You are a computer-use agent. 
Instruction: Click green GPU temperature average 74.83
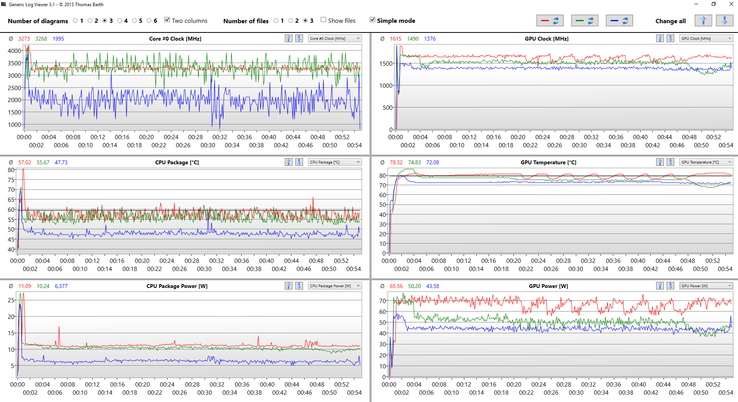tap(415, 162)
